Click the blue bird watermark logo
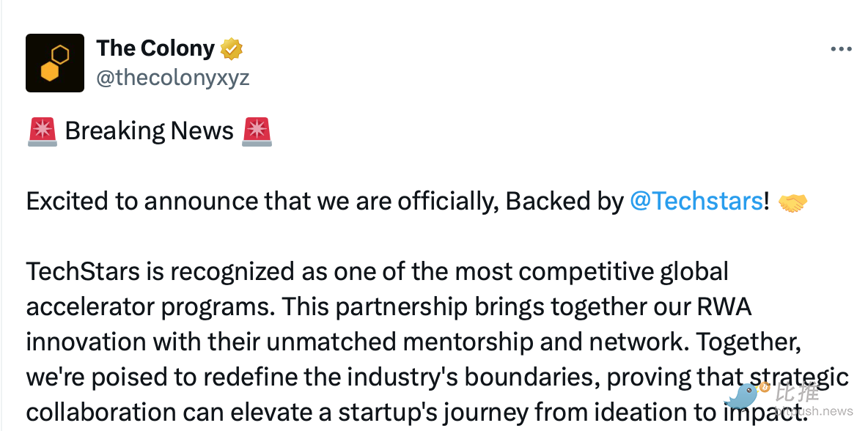 coord(741,397)
